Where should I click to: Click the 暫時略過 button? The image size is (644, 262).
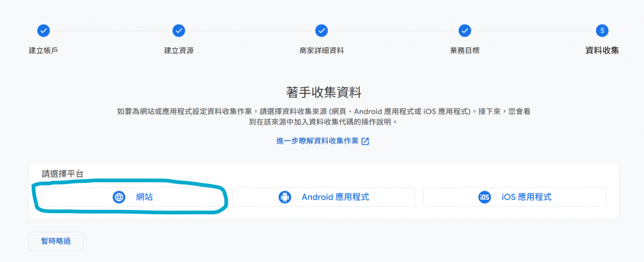56,241
